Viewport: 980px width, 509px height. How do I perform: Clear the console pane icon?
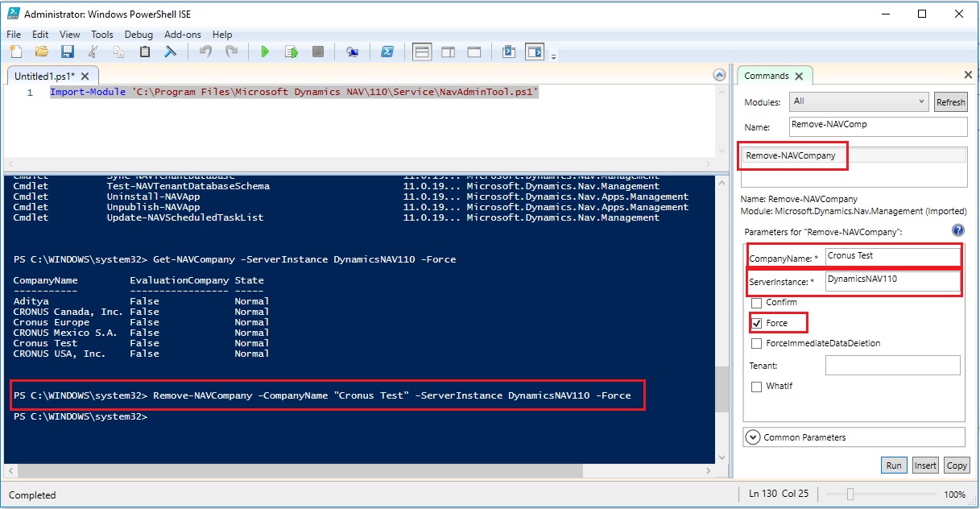[171, 52]
